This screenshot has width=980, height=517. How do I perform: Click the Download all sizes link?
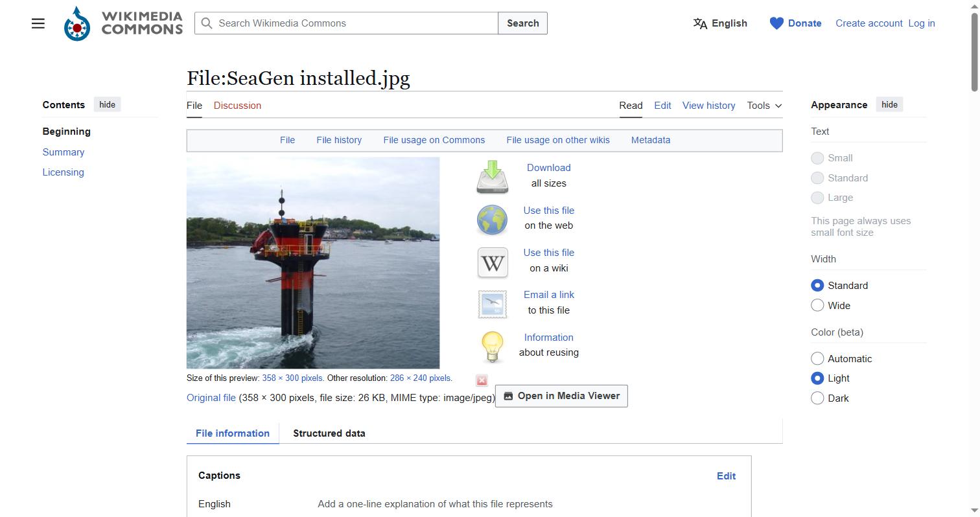pos(548,168)
